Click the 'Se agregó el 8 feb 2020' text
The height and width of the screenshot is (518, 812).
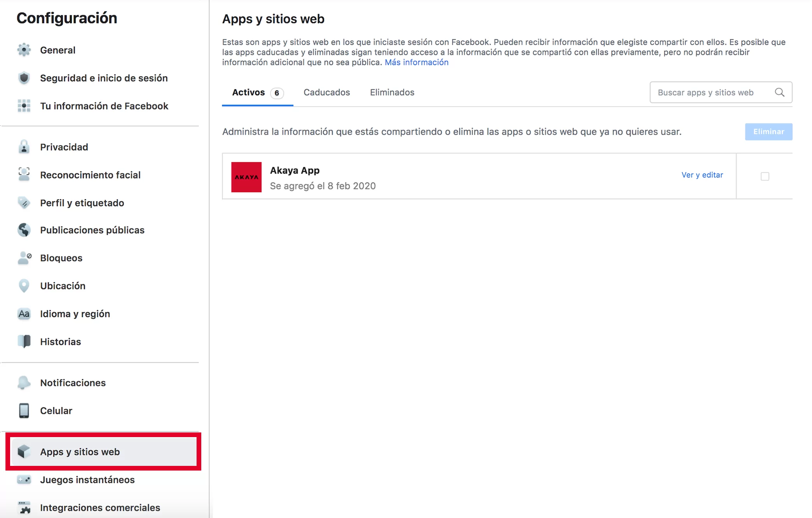[323, 186]
